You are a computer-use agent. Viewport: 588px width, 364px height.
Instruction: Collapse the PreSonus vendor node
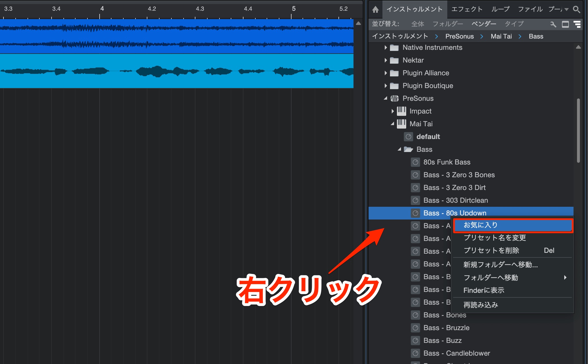click(386, 98)
